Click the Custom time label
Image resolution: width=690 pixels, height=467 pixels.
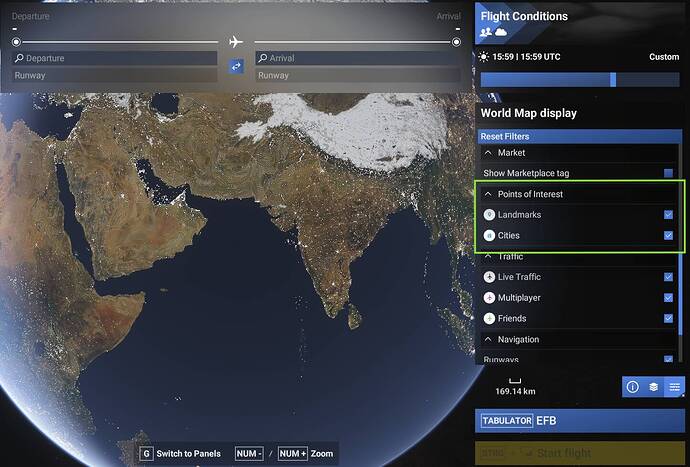coord(664,57)
